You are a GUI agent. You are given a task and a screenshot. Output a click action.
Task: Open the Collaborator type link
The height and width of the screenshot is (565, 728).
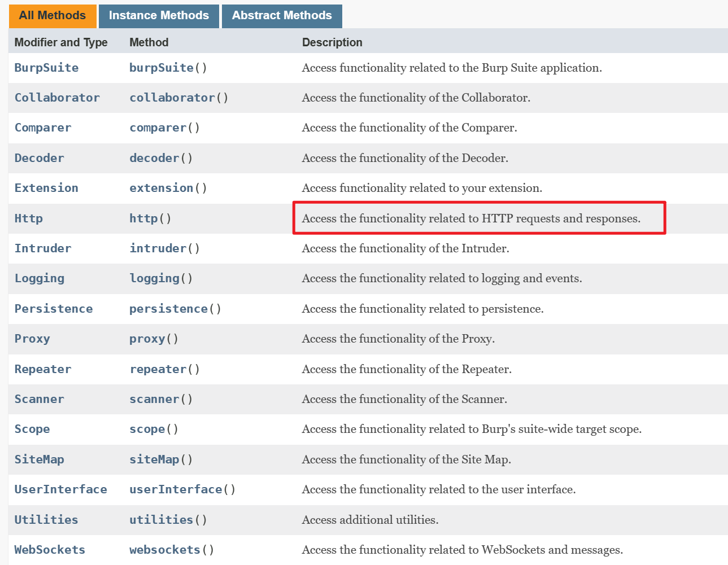coord(57,98)
